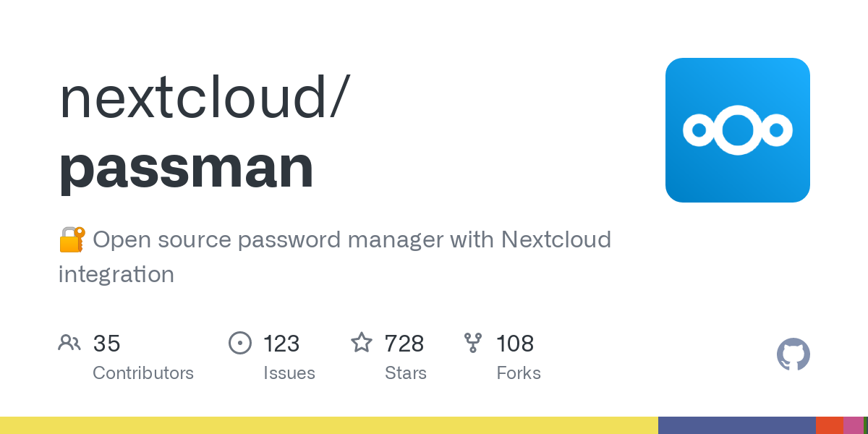Click the yellow language bar segment

[x=328, y=425]
